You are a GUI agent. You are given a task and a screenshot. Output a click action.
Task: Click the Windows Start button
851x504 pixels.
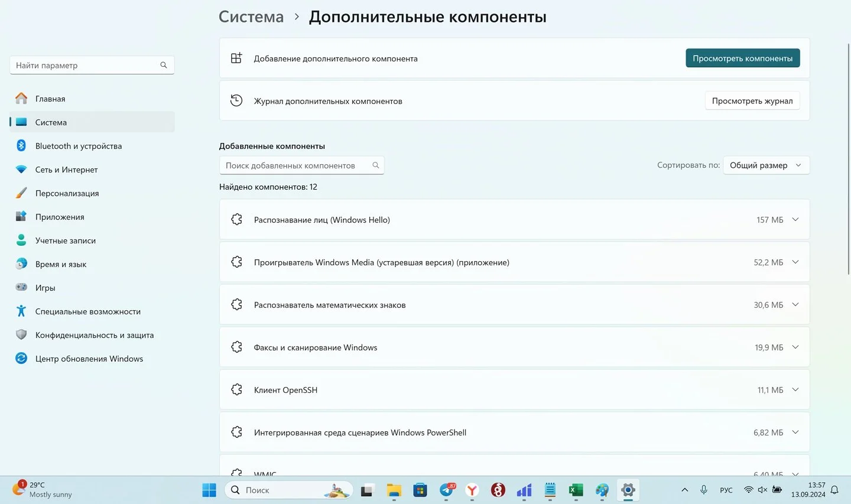209,490
